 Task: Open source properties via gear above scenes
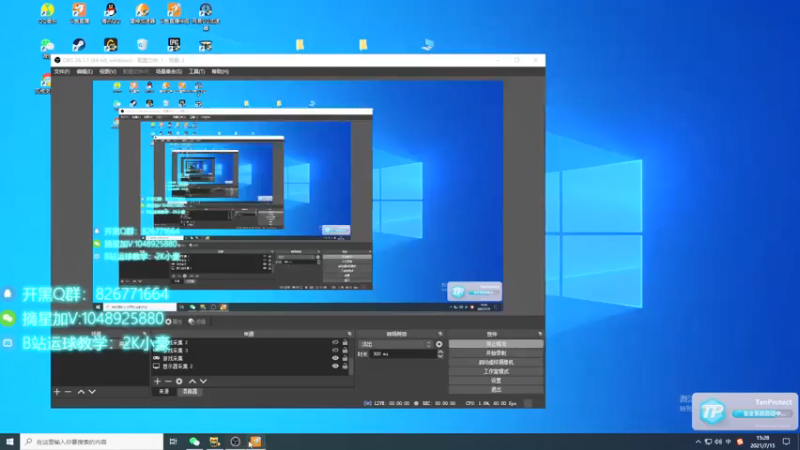(173, 321)
